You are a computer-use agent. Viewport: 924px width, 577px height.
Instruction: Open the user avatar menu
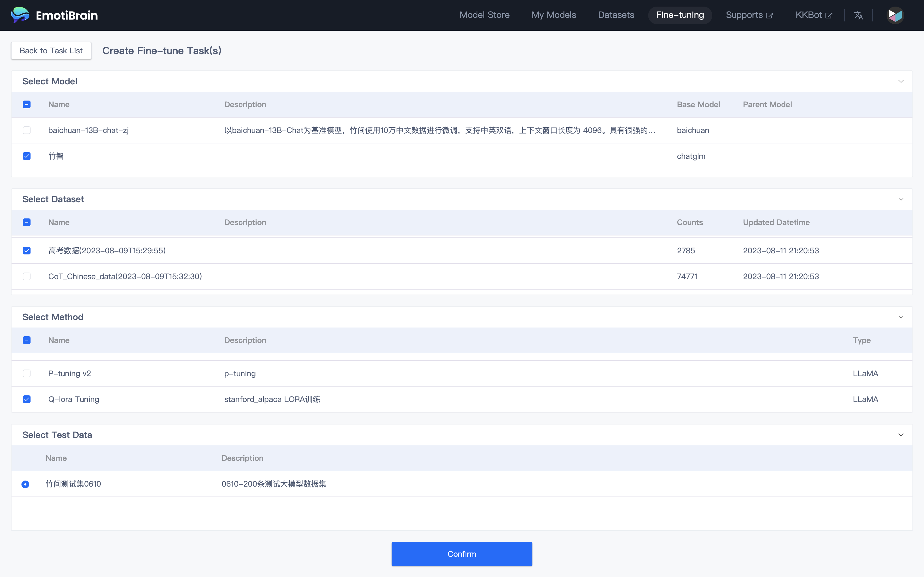pos(895,15)
